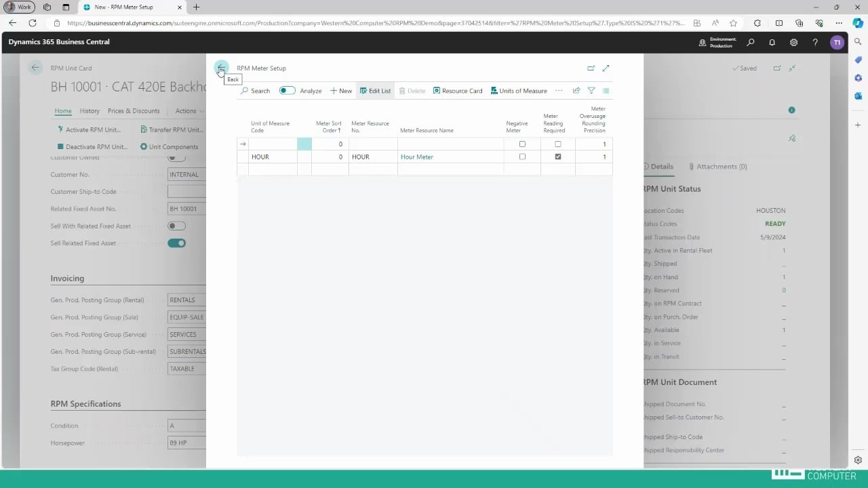Click the Back arrow in RPM Meter Setup
The image size is (868, 488).
click(221, 68)
